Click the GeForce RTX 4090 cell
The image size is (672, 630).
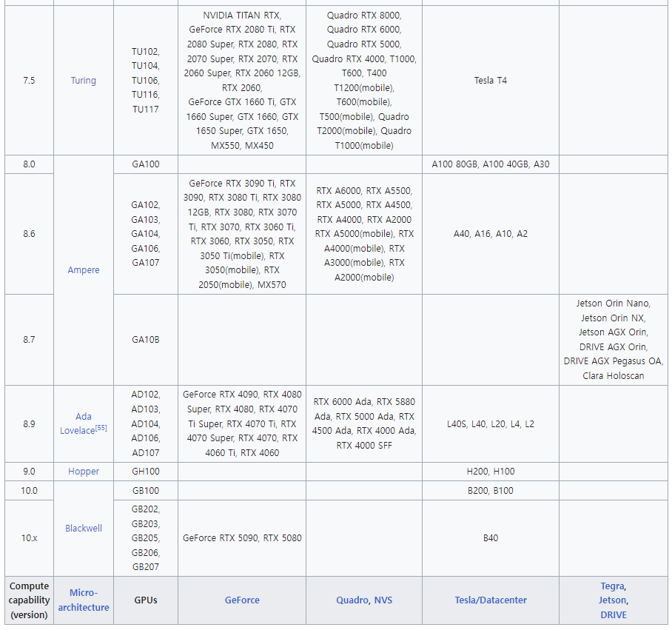coord(242,424)
